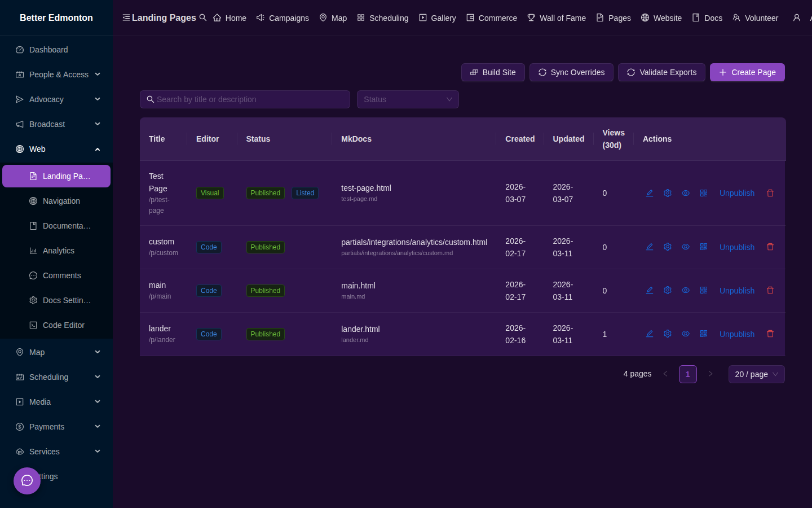Preview custom page via eye icon
812x508 pixels.
(686, 247)
